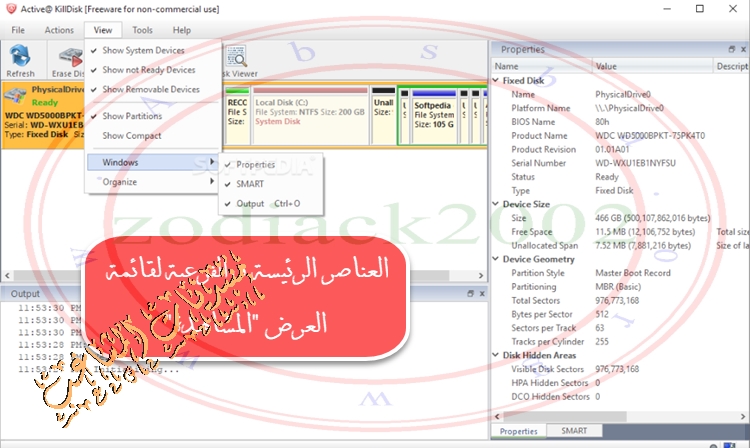Select the RECC partition block
Image resolution: width=750 pixels, height=448 pixels.
click(x=237, y=116)
